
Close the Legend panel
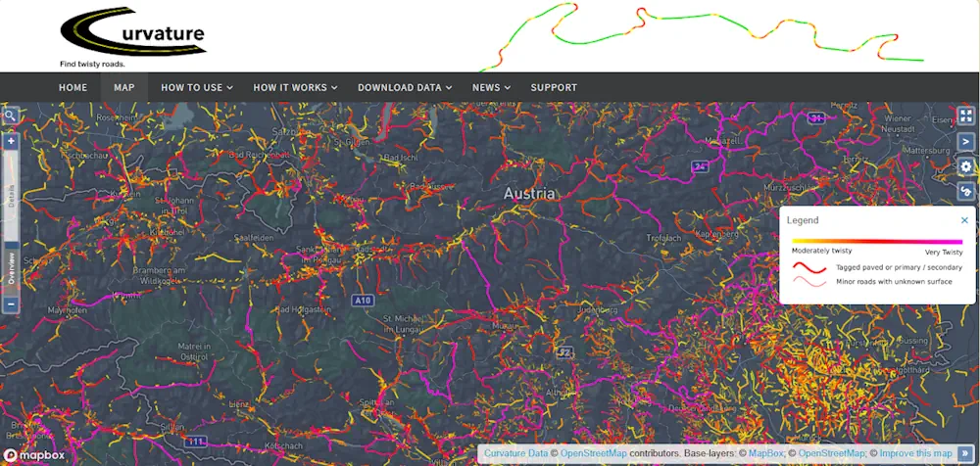964,220
